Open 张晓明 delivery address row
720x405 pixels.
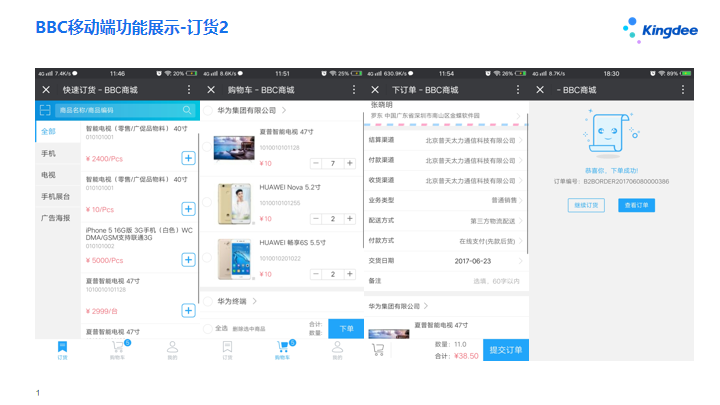446,111
